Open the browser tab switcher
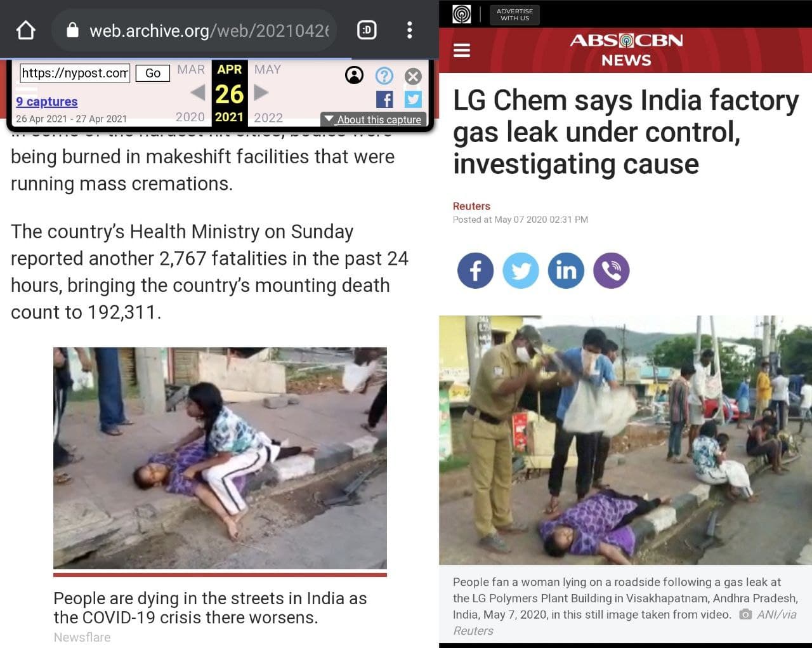 click(x=367, y=30)
